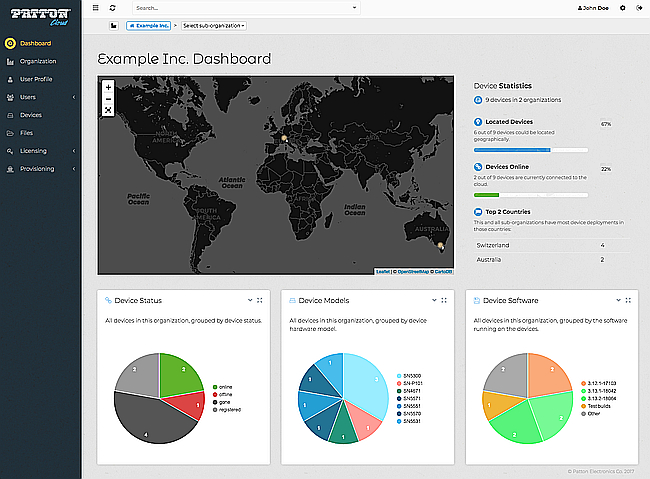The height and width of the screenshot is (479, 650).
Task: Go to User Profile page
Action: pyautogui.click(x=36, y=79)
